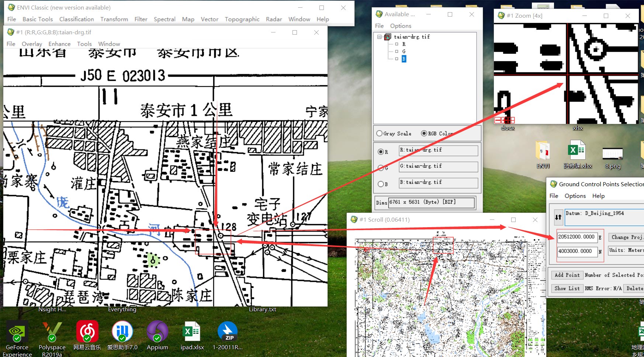The width and height of the screenshot is (644, 357).
Task: Click taian-drg.tif file icon in band list
Action: [x=388, y=37]
